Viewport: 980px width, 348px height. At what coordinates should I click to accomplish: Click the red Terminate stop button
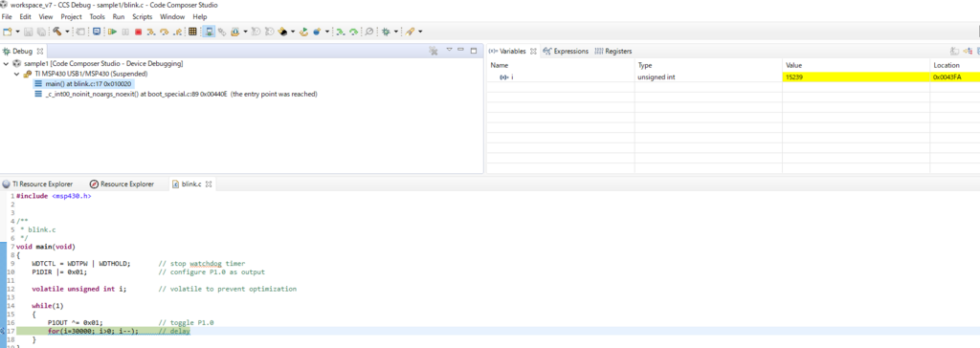pyautogui.click(x=138, y=32)
